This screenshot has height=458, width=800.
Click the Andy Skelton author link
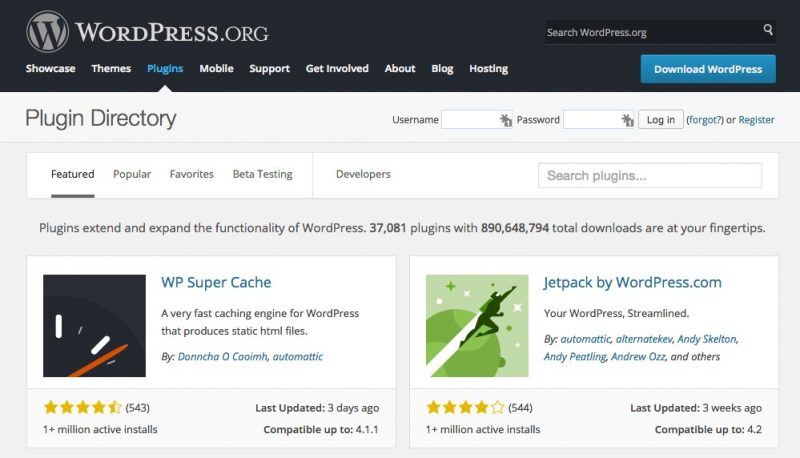[x=707, y=339]
